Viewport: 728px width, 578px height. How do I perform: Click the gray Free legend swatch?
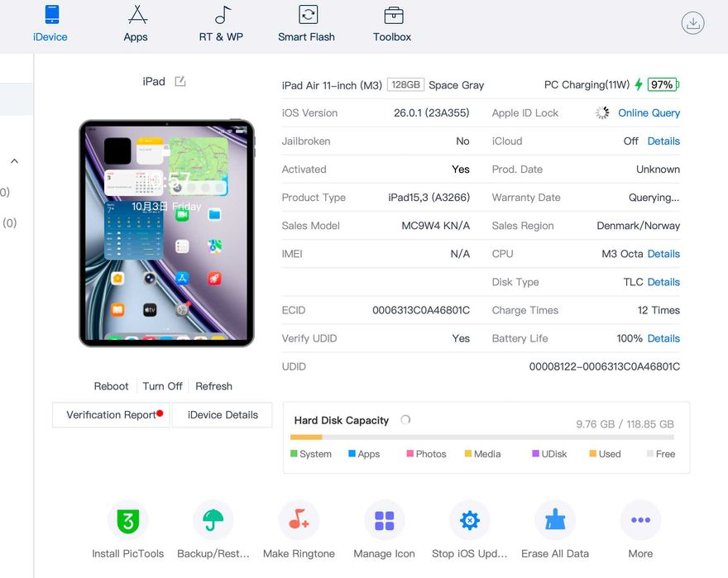pos(650,454)
